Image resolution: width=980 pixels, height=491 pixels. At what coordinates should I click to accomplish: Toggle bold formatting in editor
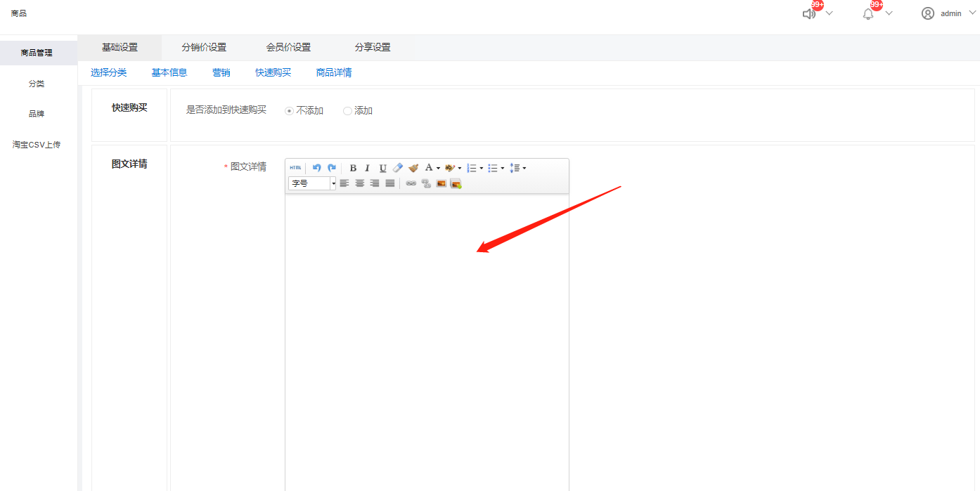(x=353, y=168)
